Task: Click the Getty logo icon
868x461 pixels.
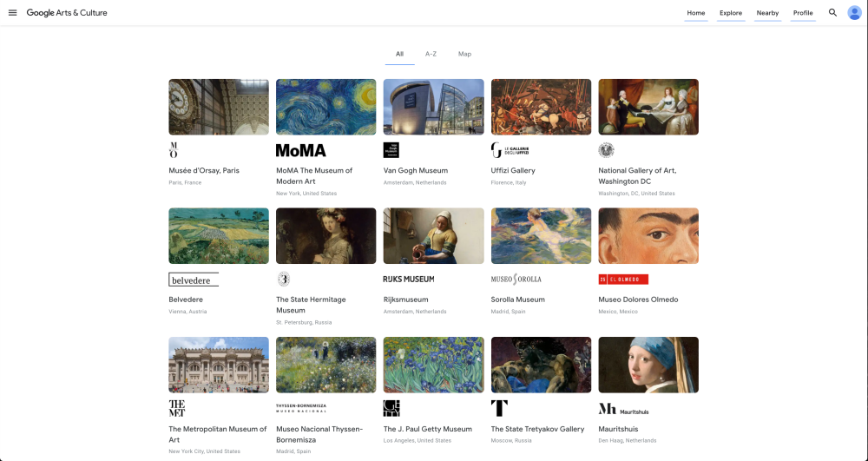Action: pyautogui.click(x=391, y=408)
